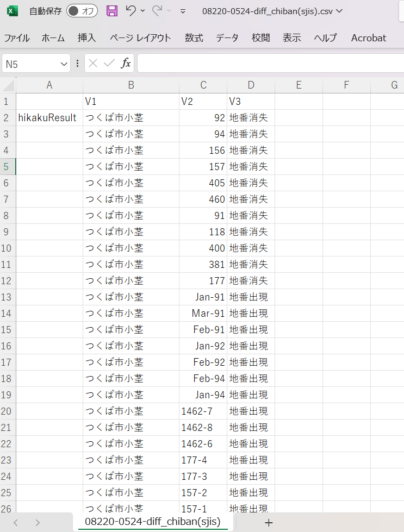The height and width of the screenshot is (532, 404).
Task: Switch to the 校閲 tab
Action: coord(261,37)
